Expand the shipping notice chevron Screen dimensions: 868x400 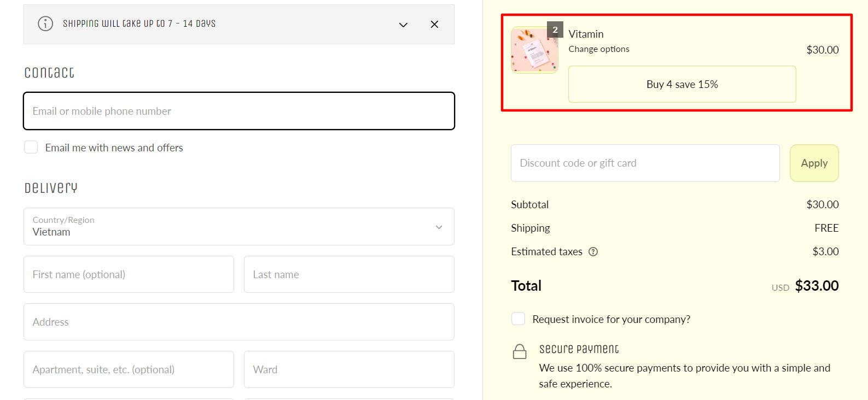403,25
